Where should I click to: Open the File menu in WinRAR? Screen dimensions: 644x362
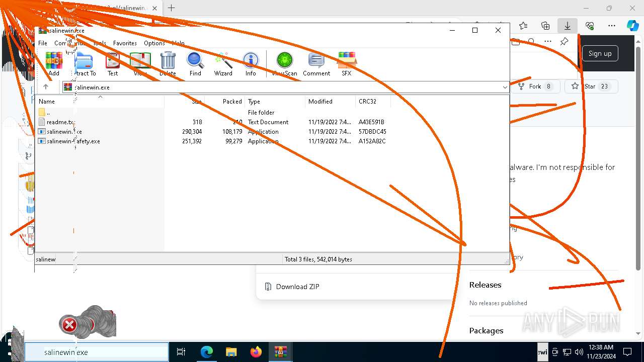click(x=43, y=43)
